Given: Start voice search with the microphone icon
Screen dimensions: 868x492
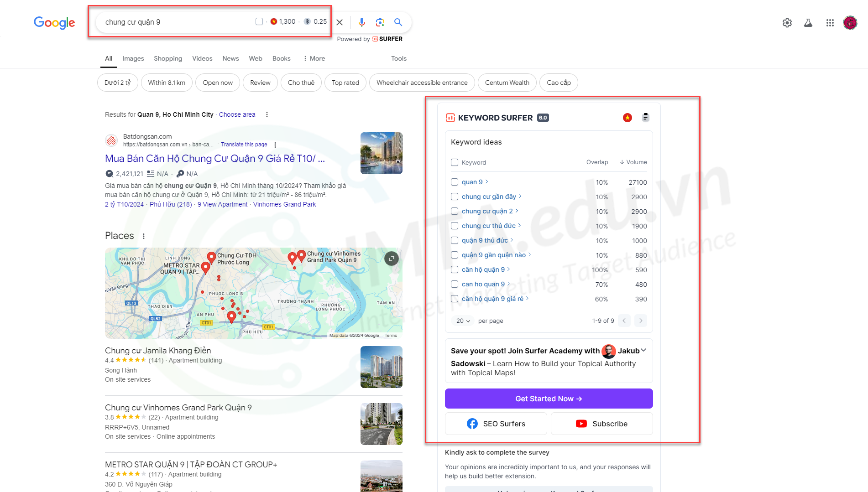Looking at the screenshot, I should tap(361, 22).
